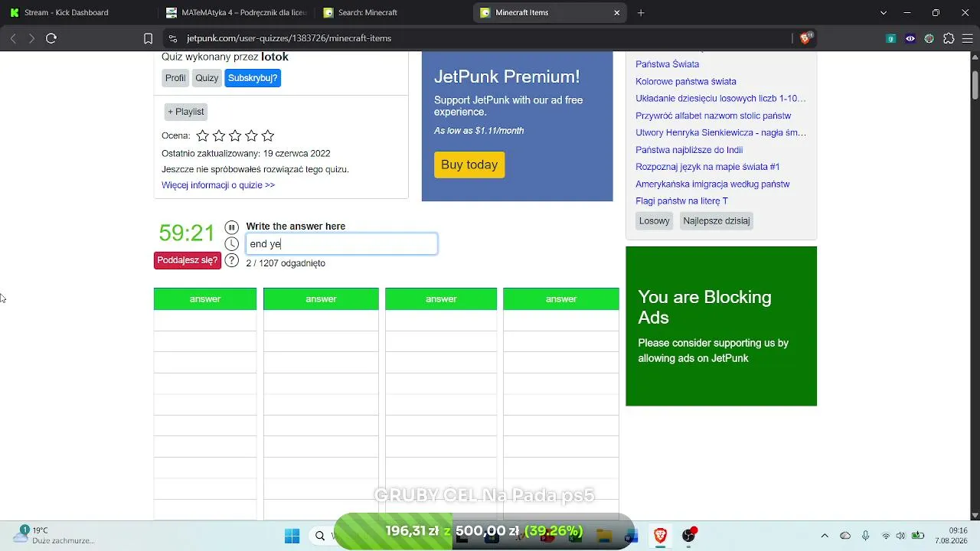Image resolution: width=980 pixels, height=551 pixels.
Task: Click the Buy today button
Action: [469, 165]
